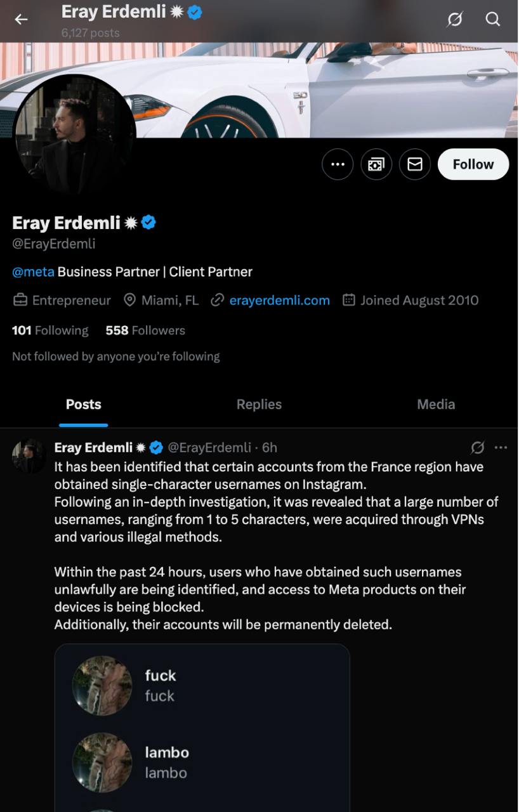Select the Posts tab
519x812 pixels.
[83, 405]
